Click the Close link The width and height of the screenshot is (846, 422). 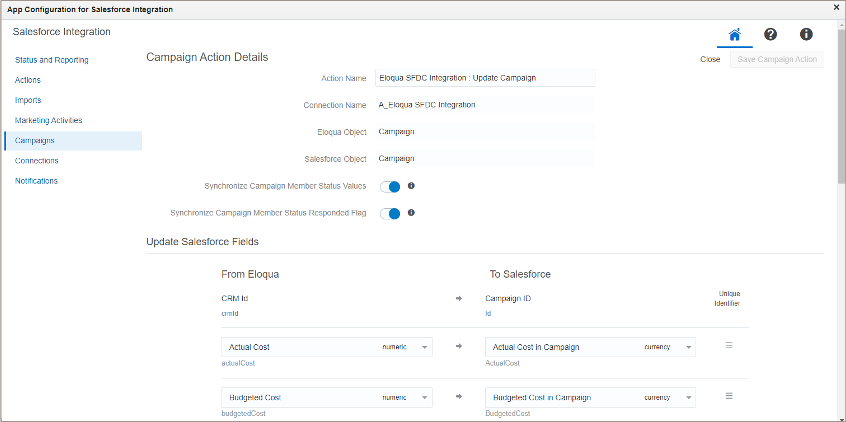tap(710, 59)
